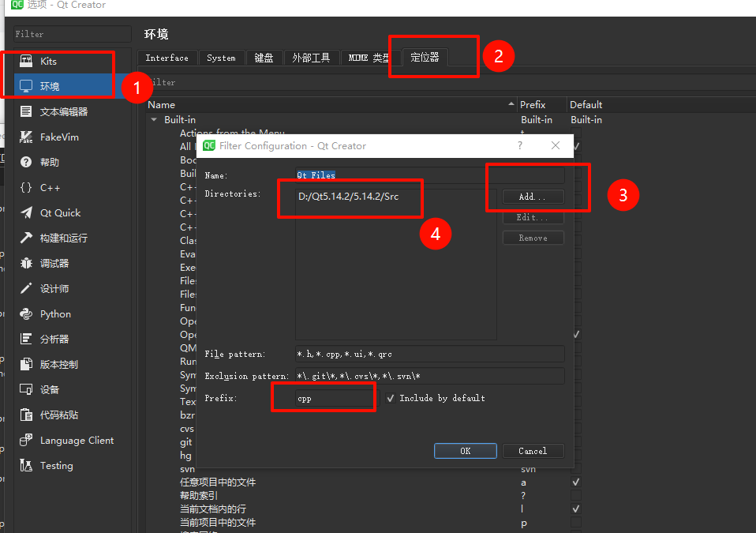The image size is (756, 533).
Task: Confirm dialog with OK button
Action: tap(466, 451)
